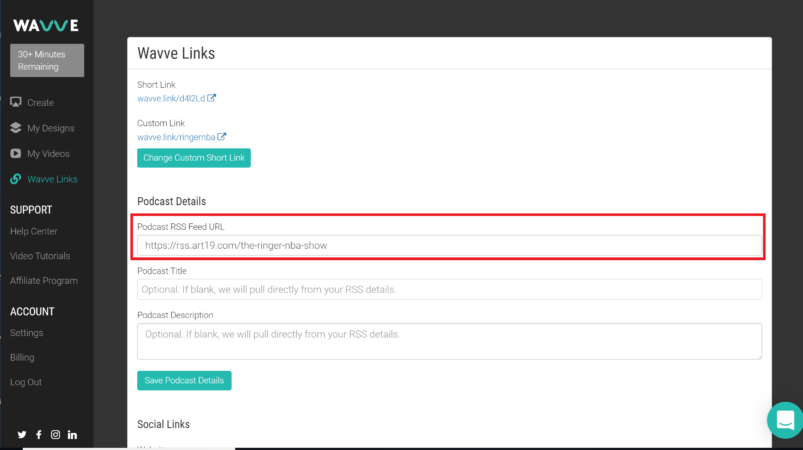803x450 pixels.
Task: Click the 30+ Minutes Remaining box
Action: [47, 60]
